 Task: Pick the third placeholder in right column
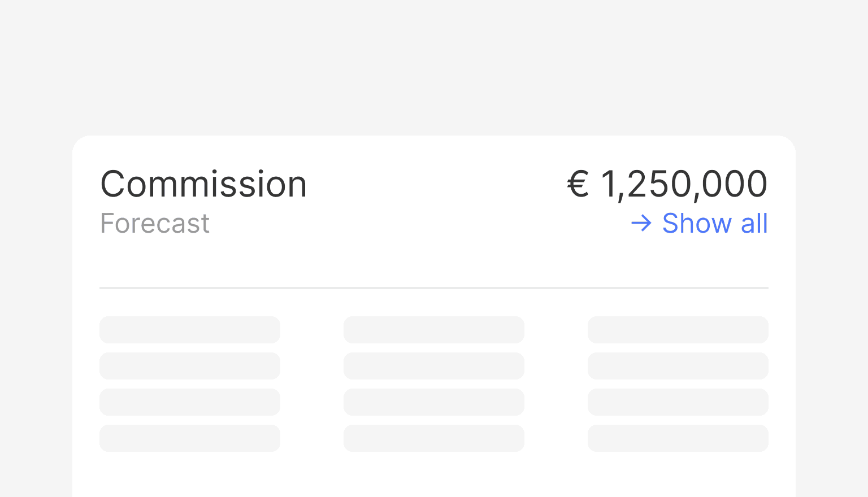point(678,402)
